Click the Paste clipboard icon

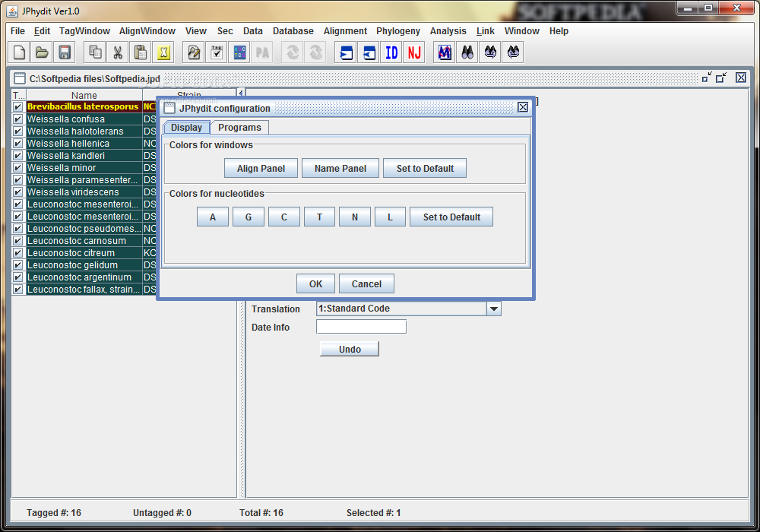141,52
